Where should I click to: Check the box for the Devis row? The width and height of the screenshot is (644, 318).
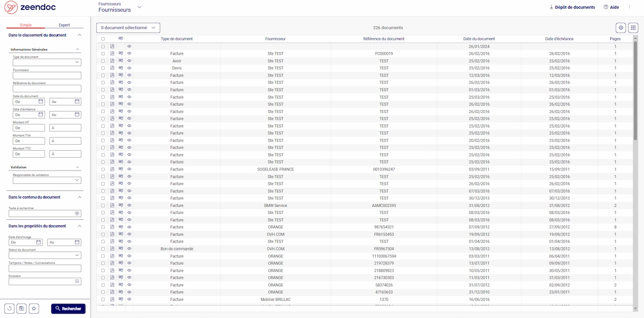(x=103, y=68)
